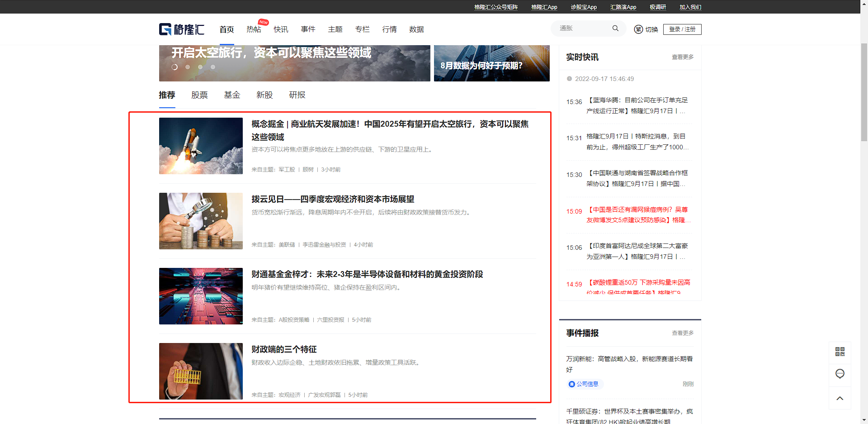Select first carousel dot indicator

[x=175, y=67]
